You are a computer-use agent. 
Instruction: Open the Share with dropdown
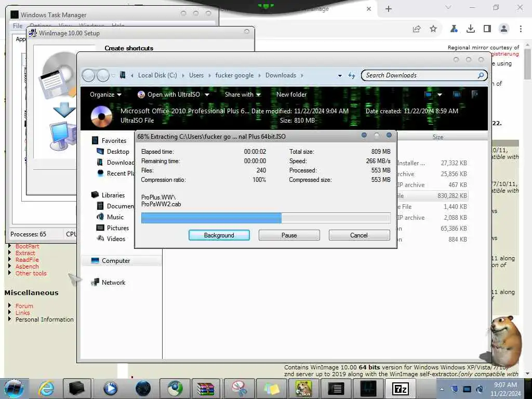[243, 95]
